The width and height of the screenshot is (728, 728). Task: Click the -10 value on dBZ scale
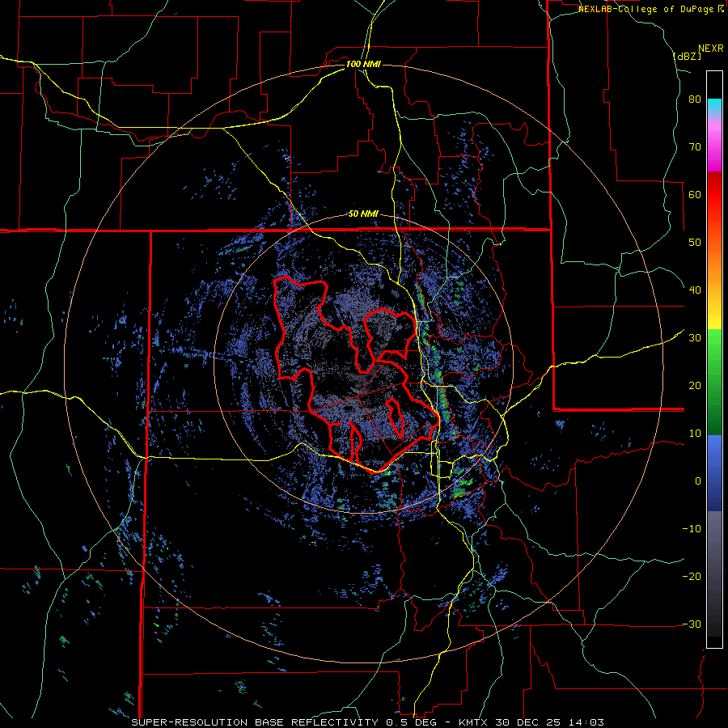692,529
